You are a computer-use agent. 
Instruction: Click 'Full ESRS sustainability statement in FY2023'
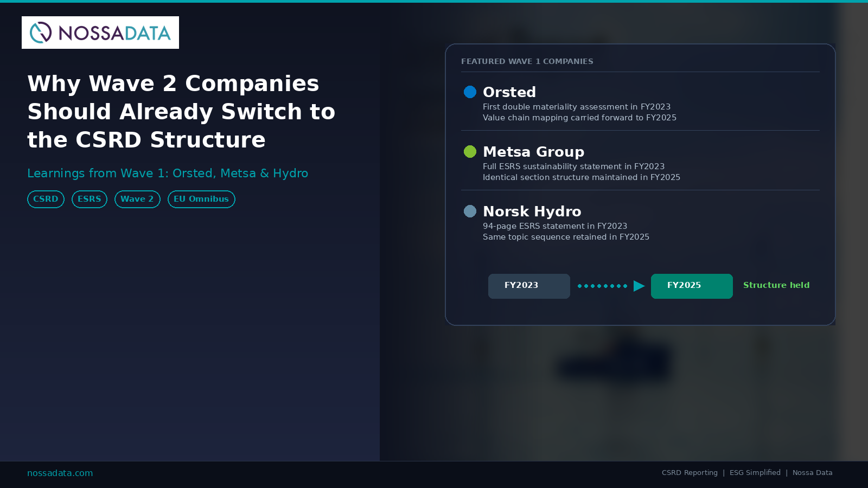pos(573,166)
